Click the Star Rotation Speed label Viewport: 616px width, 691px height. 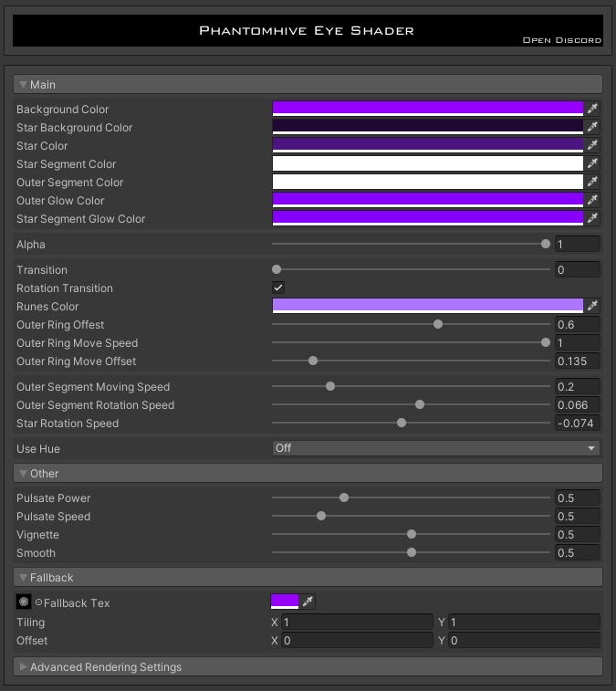point(68,423)
